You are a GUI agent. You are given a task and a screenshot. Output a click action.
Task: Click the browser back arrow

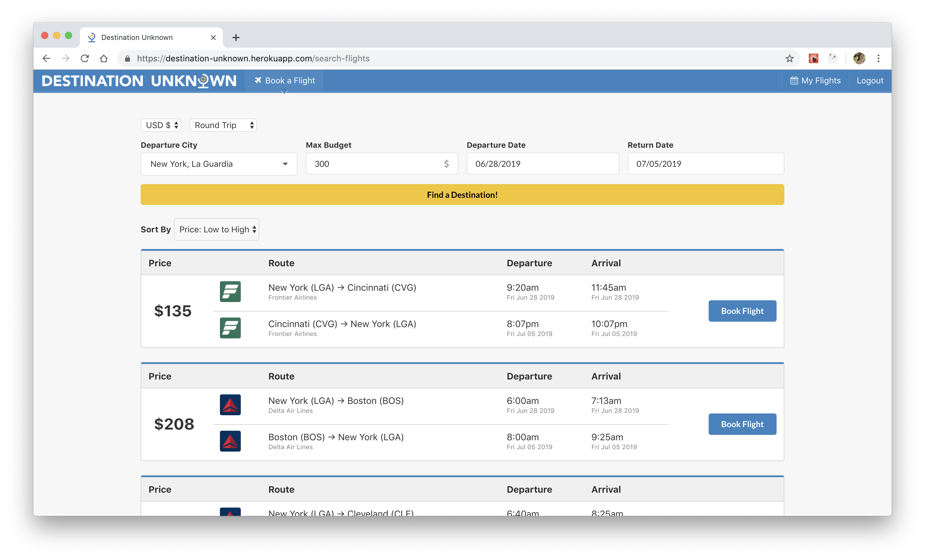46,58
